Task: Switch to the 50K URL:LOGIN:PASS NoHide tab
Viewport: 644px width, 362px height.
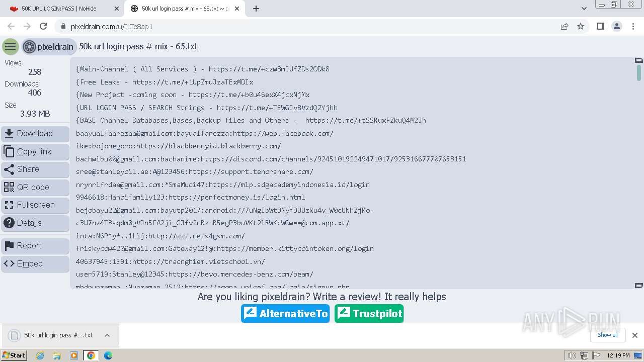Action: 59,9
